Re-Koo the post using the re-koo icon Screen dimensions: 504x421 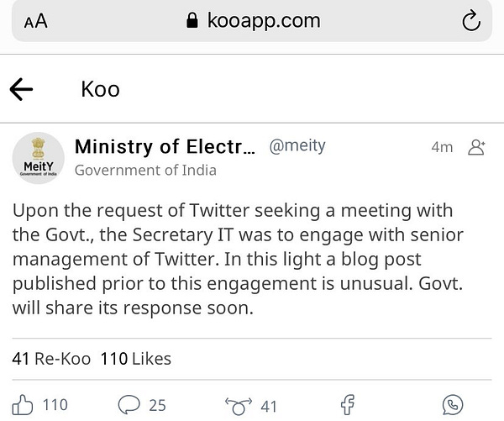tap(239, 406)
